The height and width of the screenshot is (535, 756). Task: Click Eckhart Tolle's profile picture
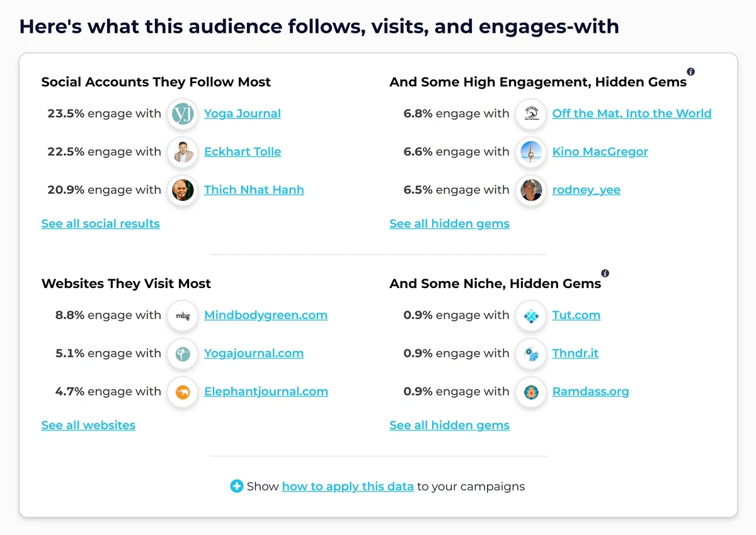coord(183,152)
